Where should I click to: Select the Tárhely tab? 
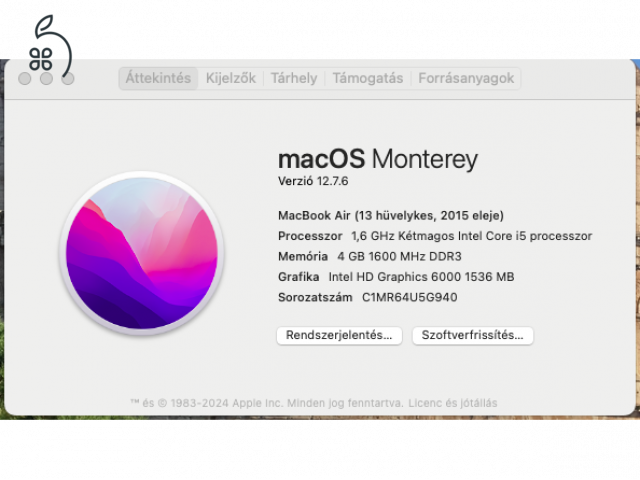tap(294, 78)
